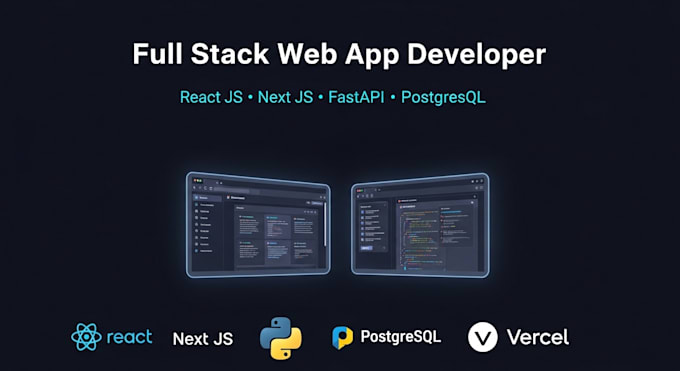The image size is (680, 371).
Task: Open the left dashboard mockup screen
Action: 258,225
